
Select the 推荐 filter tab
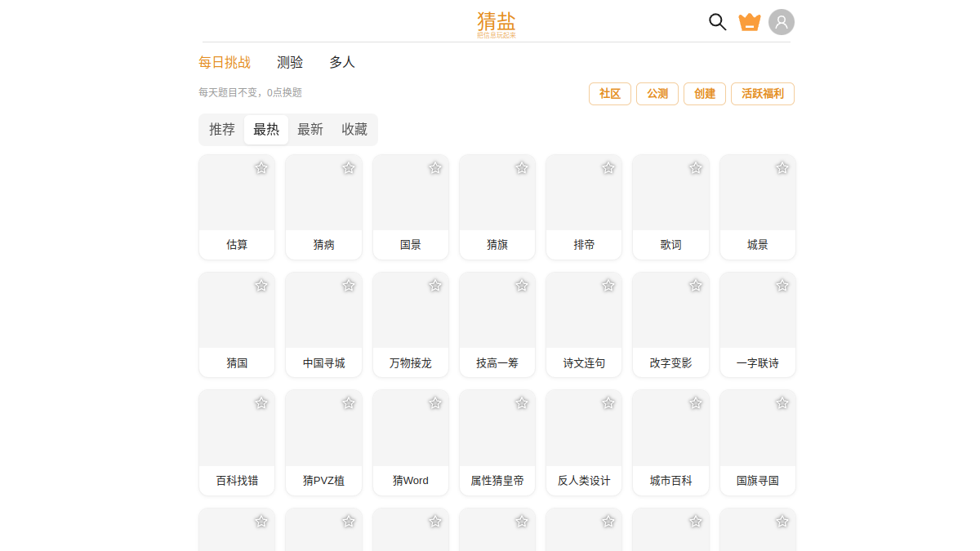pyautogui.click(x=222, y=130)
